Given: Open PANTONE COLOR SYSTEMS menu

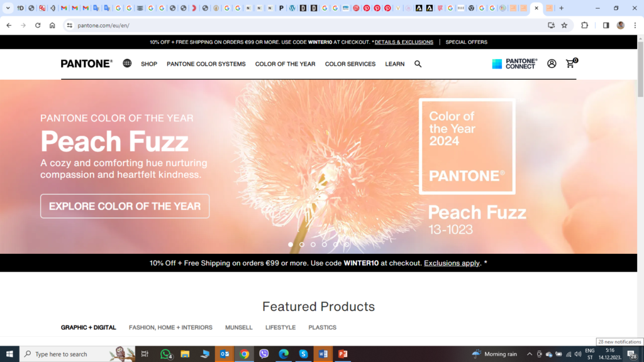Looking at the screenshot, I should [206, 64].
